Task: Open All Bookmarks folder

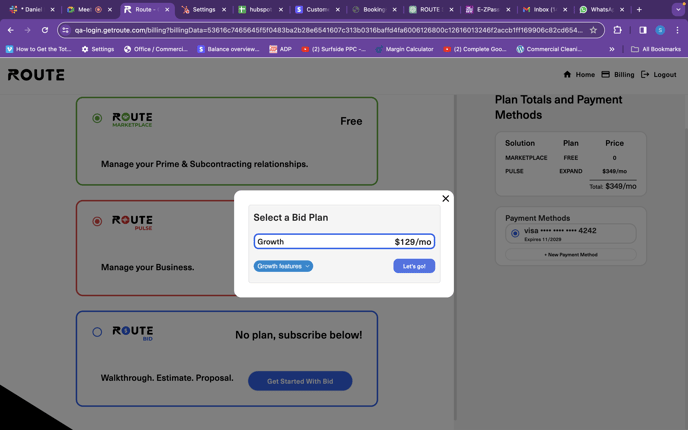Action: click(656, 49)
